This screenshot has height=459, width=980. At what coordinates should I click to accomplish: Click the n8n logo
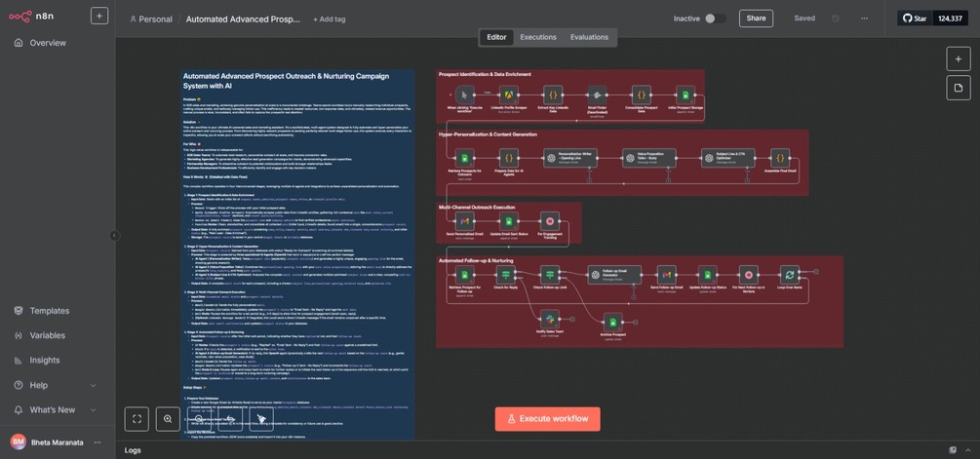tap(31, 17)
